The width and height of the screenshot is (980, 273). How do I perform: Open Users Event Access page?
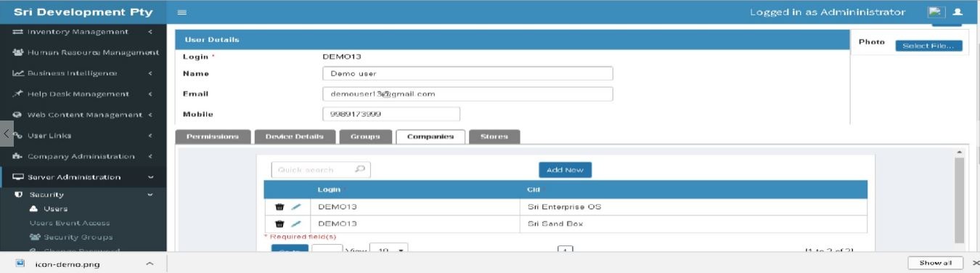pyautogui.click(x=70, y=223)
